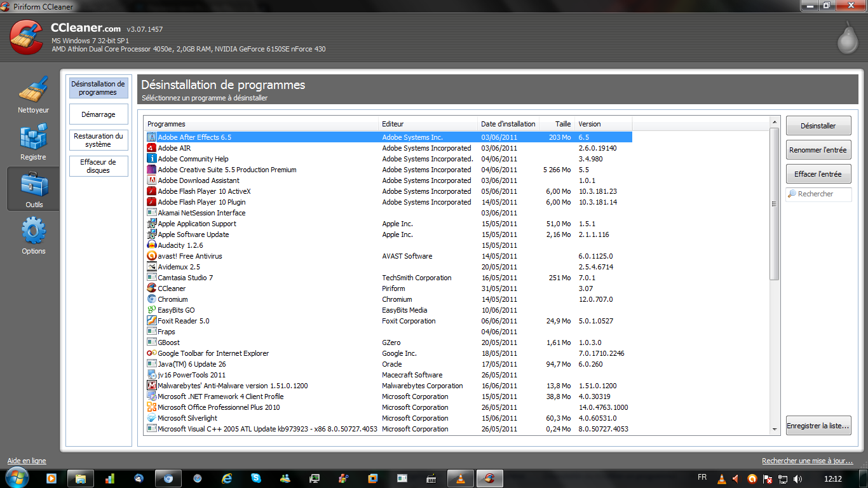Click the list scrollbar down arrow

(x=775, y=430)
